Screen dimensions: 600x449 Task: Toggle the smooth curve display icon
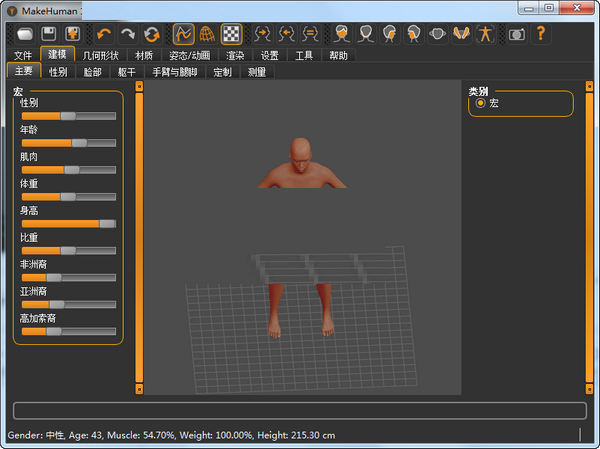pyautogui.click(x=183, y=34)
